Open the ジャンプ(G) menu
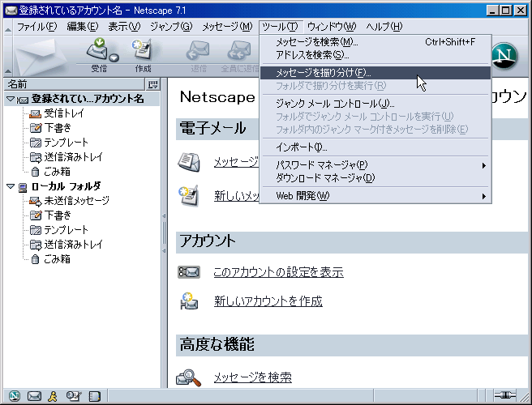 [171, 27]
